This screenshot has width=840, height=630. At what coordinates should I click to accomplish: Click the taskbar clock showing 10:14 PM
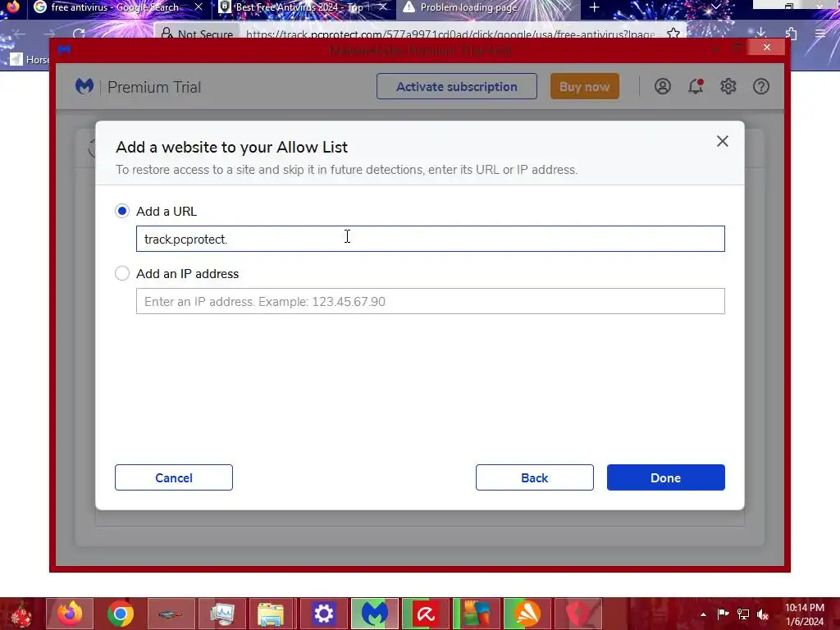[x=804, y=614]
